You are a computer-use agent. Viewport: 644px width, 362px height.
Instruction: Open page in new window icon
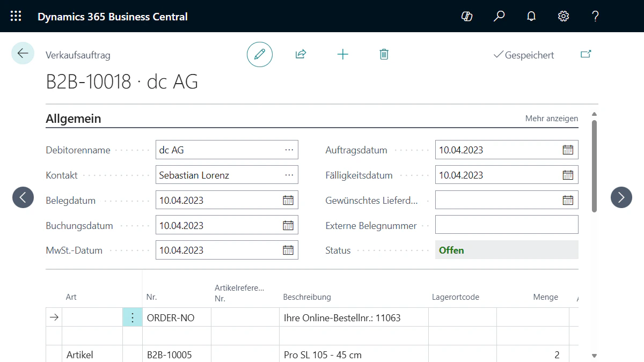pyautogui.click(x=586, y=54)
